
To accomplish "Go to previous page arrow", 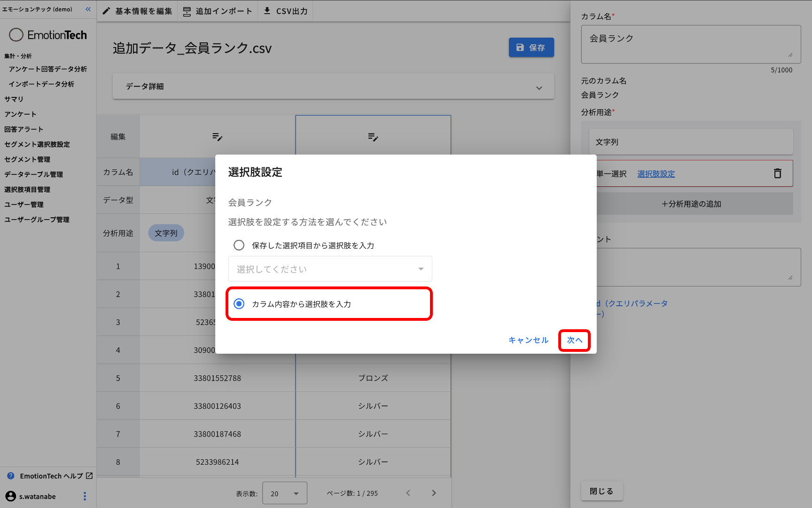I will pos(408,493).
